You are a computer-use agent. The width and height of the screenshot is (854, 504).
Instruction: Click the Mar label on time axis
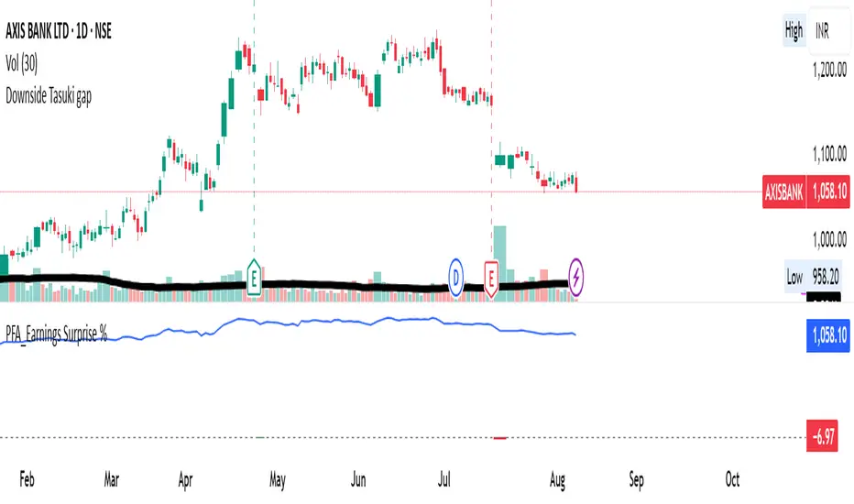pyautogui.click(x=111, y=479)
